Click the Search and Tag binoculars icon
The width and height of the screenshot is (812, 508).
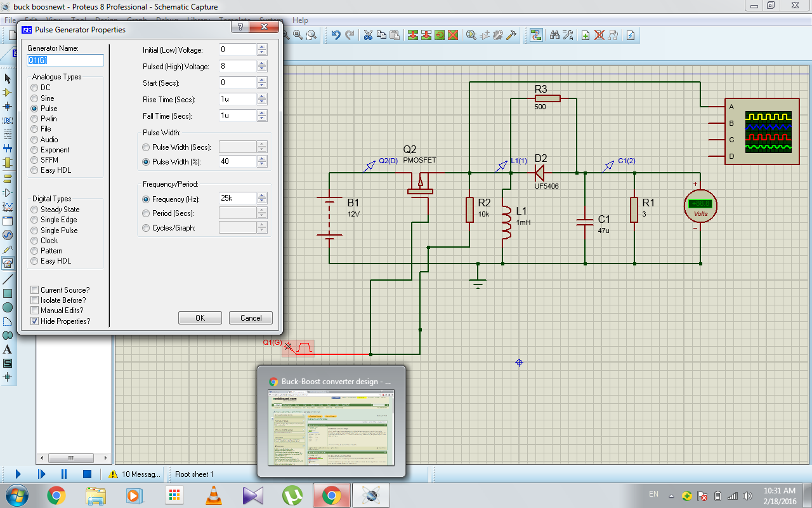coord(554,35)
